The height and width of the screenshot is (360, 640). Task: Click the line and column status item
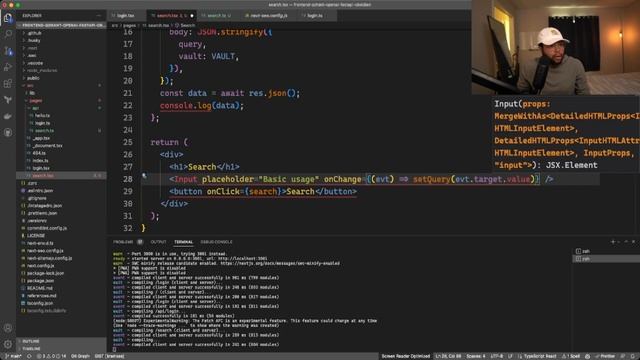pyautogui.click(x=448, y=356)
